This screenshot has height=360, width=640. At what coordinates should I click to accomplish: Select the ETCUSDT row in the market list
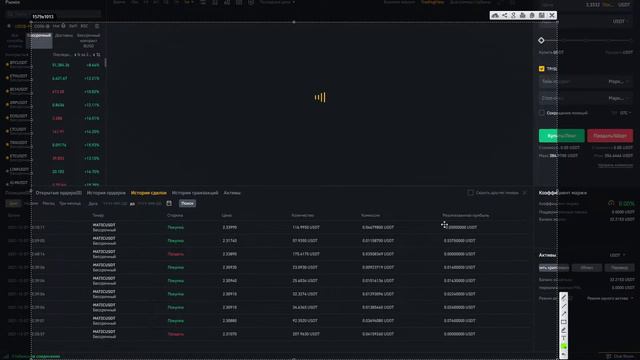coord(53,158)
